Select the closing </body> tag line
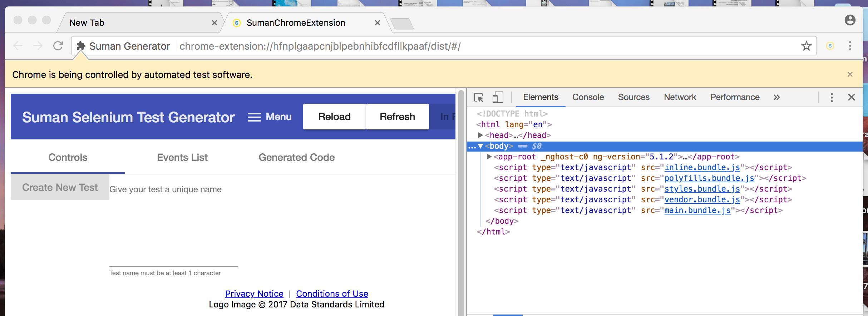Image resolution: width=868 pixels, height=316 pixels. coord(502,221)
